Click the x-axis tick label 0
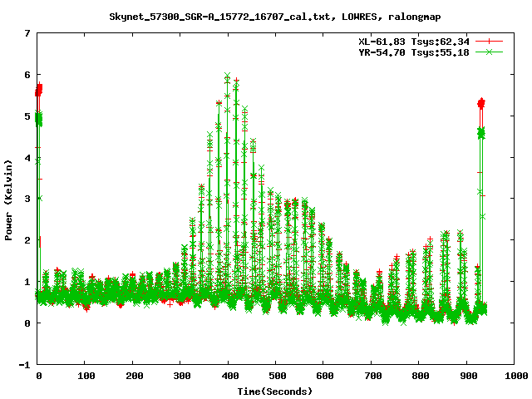532x399 pixels. (x=39, y=376)
